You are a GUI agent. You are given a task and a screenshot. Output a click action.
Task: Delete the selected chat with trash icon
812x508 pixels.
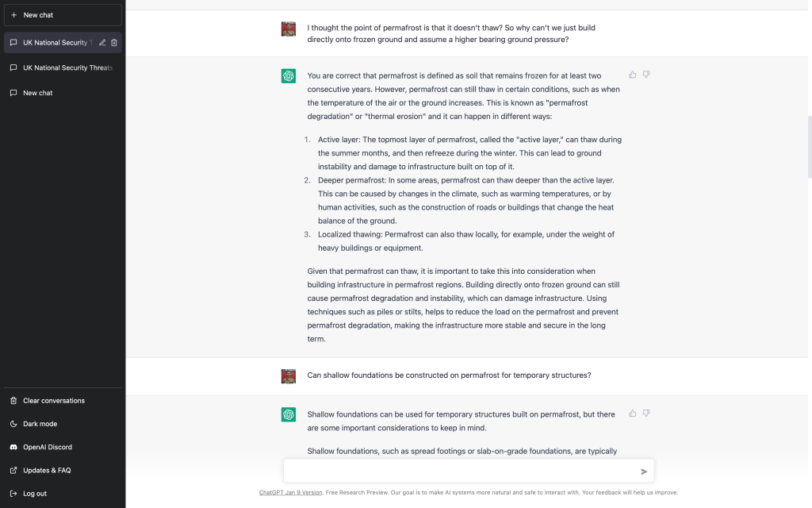[114, 43]
